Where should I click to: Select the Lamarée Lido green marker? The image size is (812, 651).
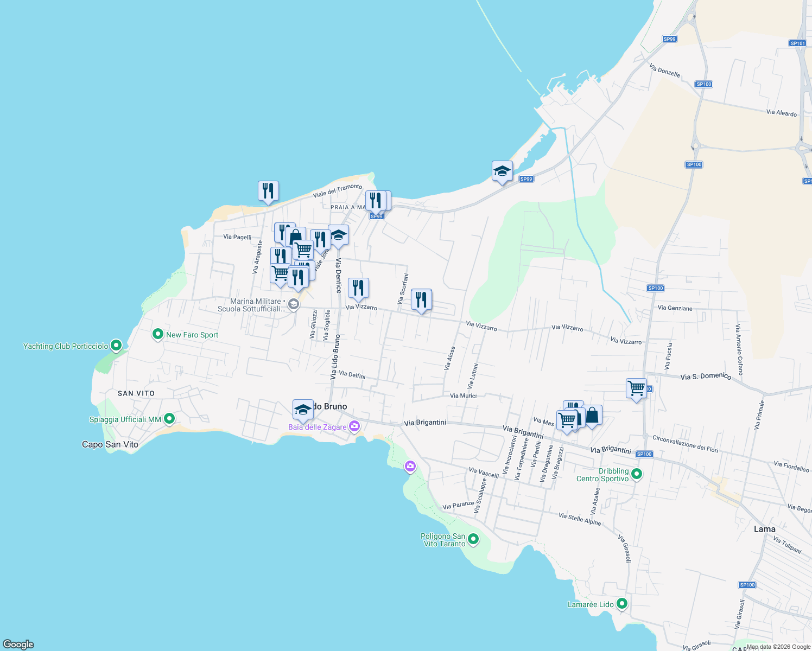click(x=623, y=604)
